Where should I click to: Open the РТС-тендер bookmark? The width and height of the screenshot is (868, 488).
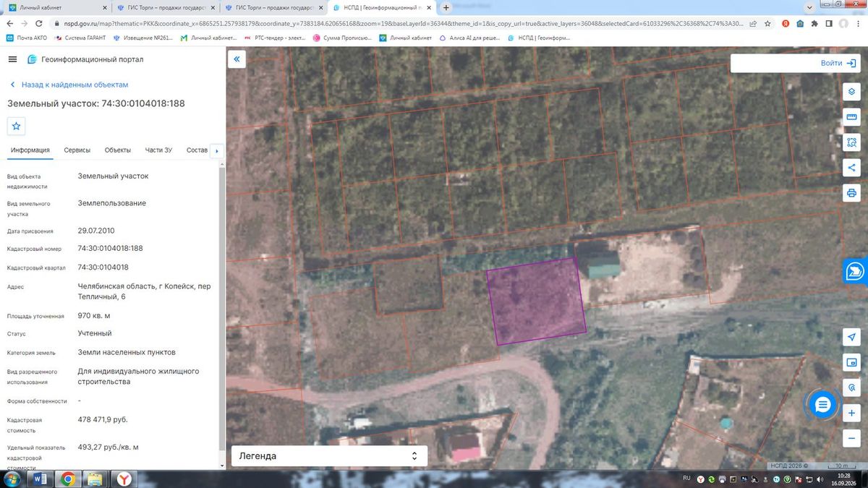pos(275,38)
